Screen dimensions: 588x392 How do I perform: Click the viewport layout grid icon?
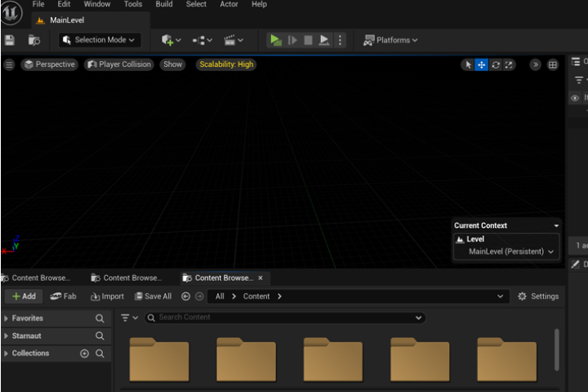[x=553, y=65]
